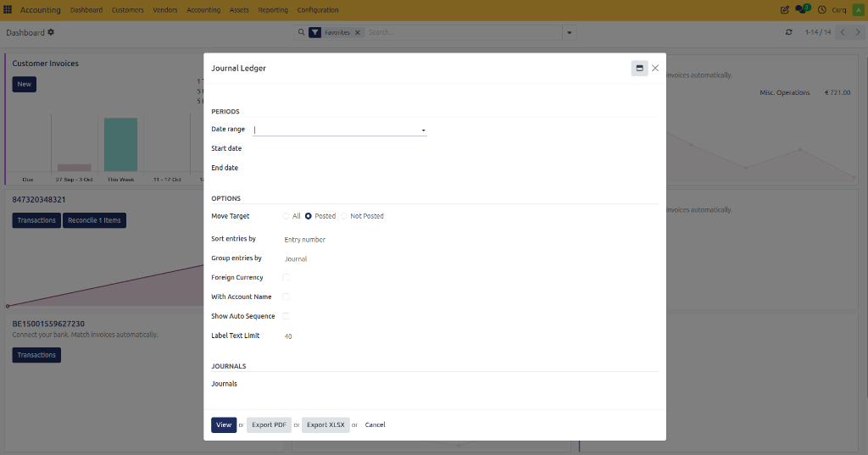The height and width of the screenshot is (455, 868).
Task: Open the Dashboard menu
Action: (x=86, y=10)
